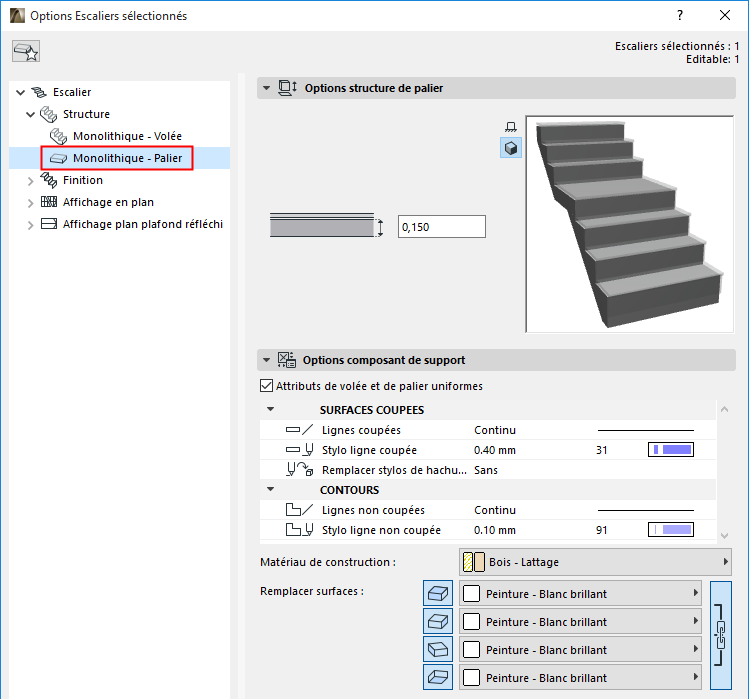Select Monolithique - Palier tree item
This screenshot has width=749, height=699.
pyautogui.click(x=127, y=158)
